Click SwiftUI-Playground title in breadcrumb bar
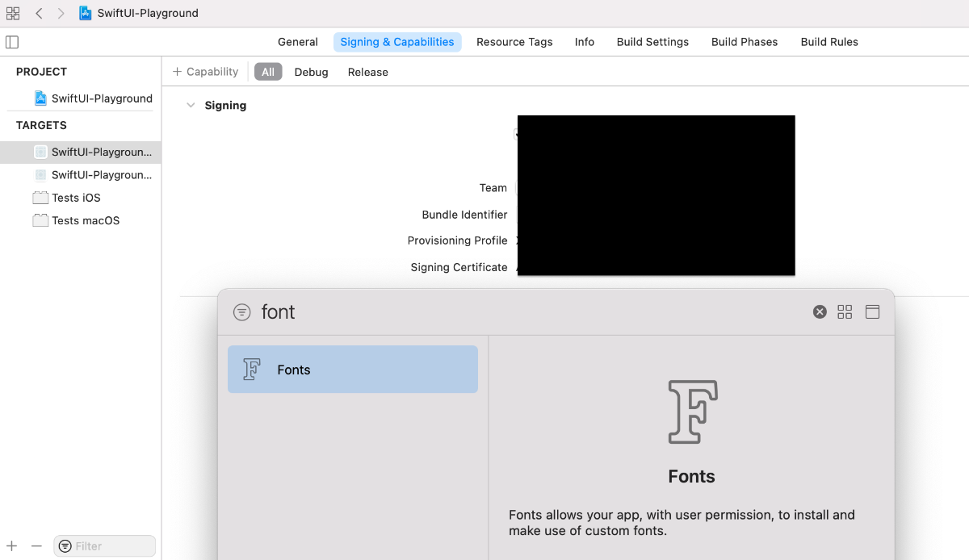 pyautogui.click(x=148, y=13)
